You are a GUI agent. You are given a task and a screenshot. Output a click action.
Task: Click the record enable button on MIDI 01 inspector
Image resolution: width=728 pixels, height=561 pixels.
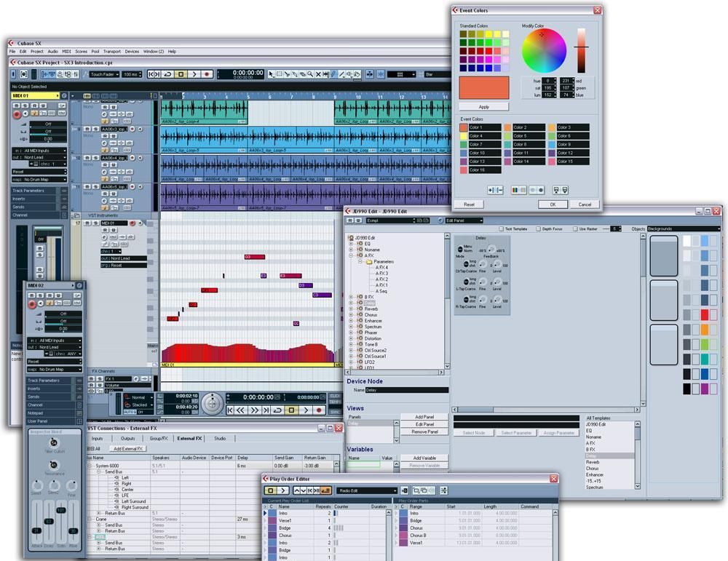pos(17,115)
